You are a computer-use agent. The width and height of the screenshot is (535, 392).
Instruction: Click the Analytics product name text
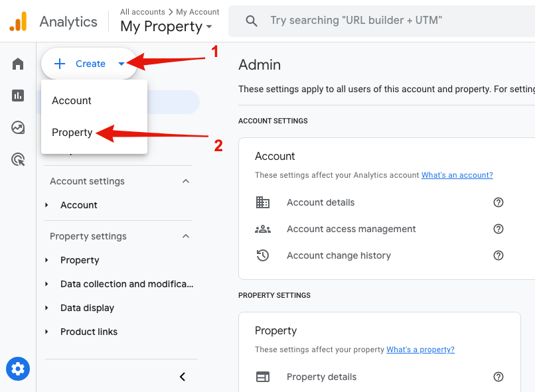click(68, 22)
